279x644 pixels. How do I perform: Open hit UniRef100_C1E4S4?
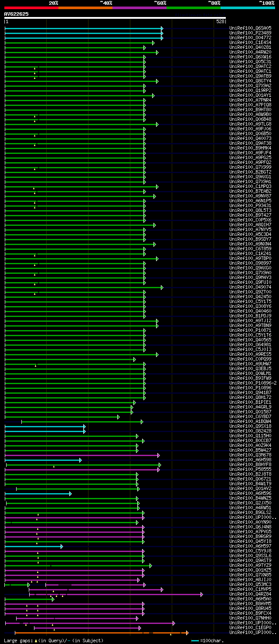(x=250, y=43)
